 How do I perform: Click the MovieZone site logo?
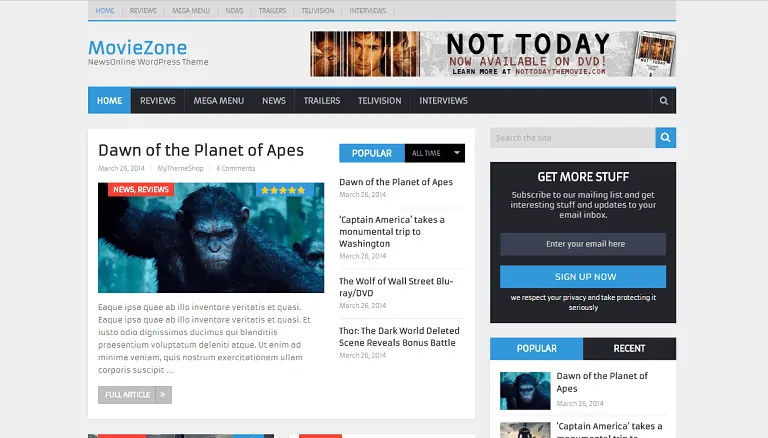tap(138, 48)
